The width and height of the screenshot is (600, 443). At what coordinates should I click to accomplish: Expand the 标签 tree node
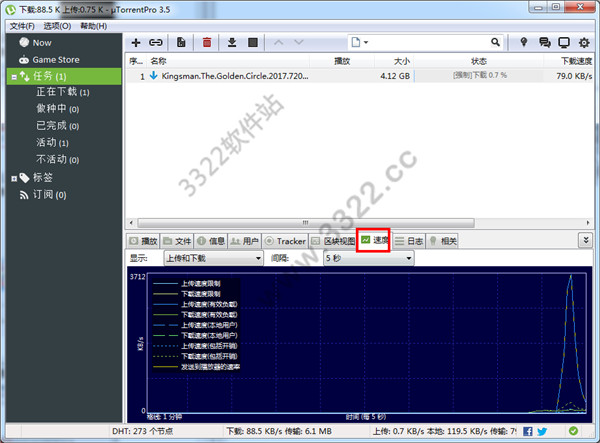click(x=14, y=179)
